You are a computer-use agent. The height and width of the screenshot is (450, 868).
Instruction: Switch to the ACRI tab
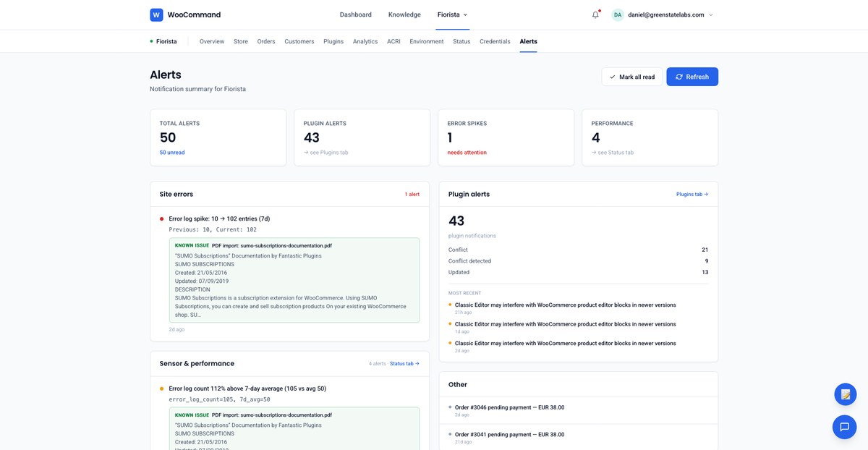[x=393, y=41]
